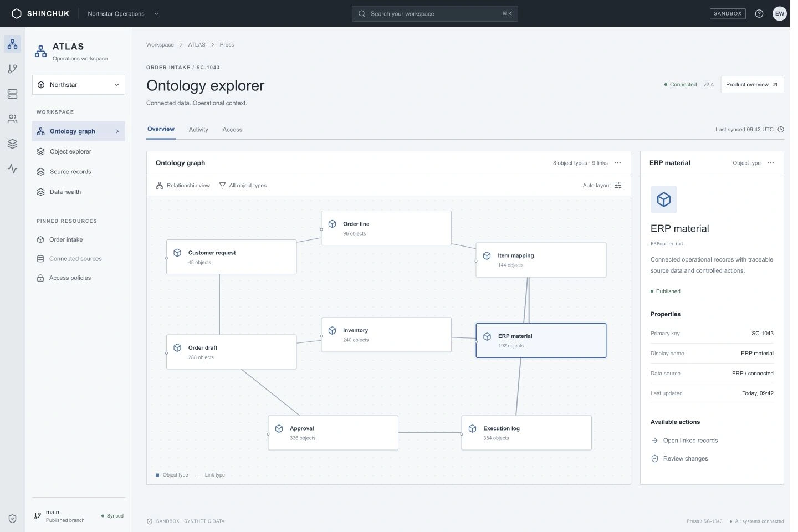Open the All object types filter
This screenshot has height=532, width=798.
tap(243, 185)
